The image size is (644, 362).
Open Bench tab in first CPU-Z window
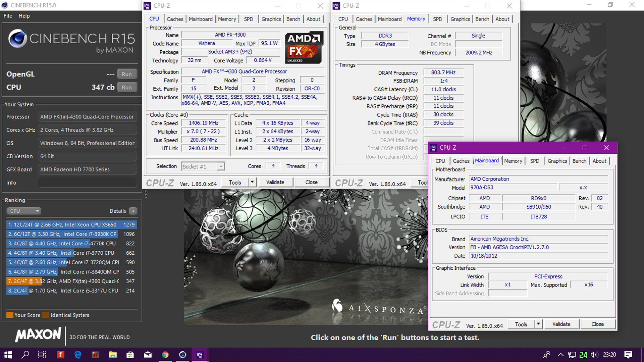[x=293, y=19]
